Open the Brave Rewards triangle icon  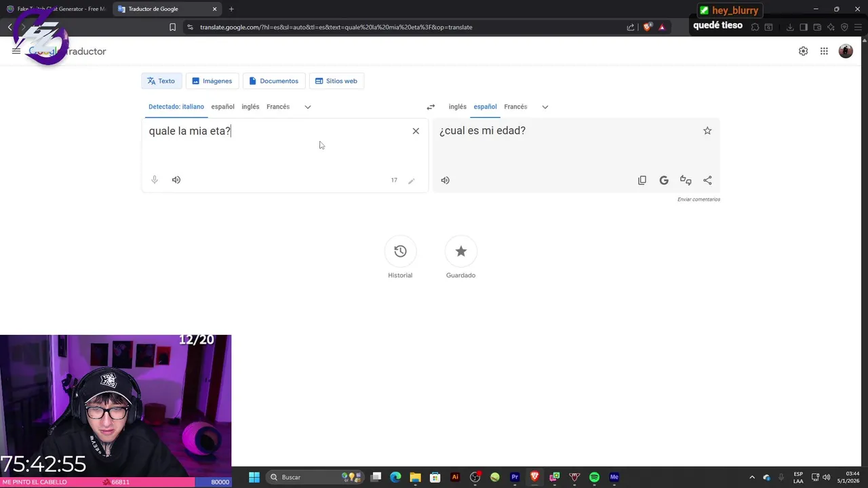[662, 27]
